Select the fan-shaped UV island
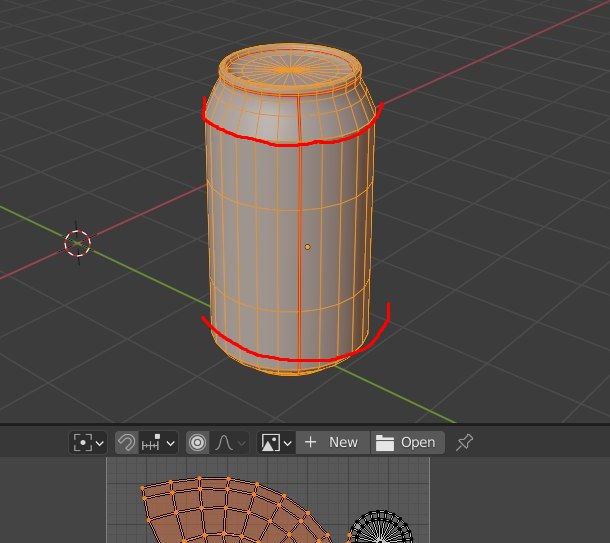Image resolution: width=610 pixels, height=543 pixels. pyautogui.click(x=233, y=510)
